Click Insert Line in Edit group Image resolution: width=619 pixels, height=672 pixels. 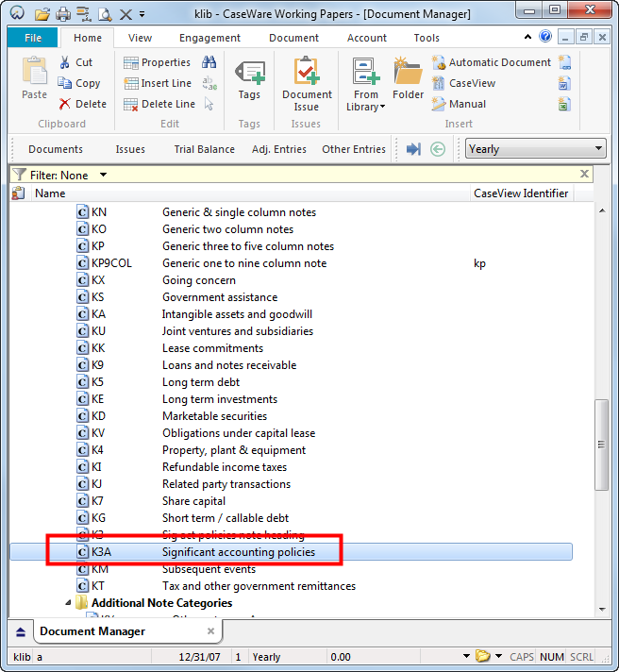point(158,83)
